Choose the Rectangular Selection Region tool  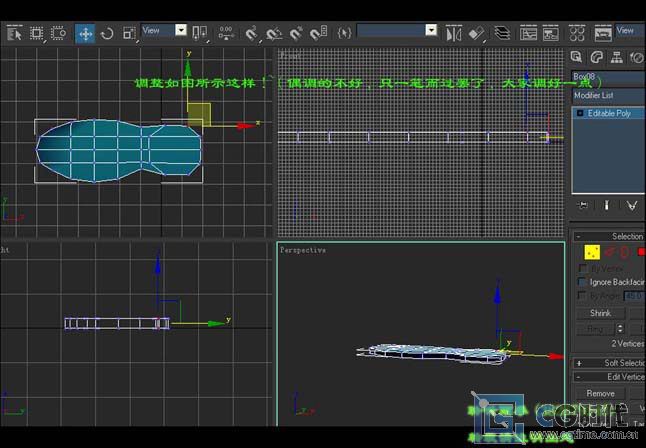click(37, 33)
